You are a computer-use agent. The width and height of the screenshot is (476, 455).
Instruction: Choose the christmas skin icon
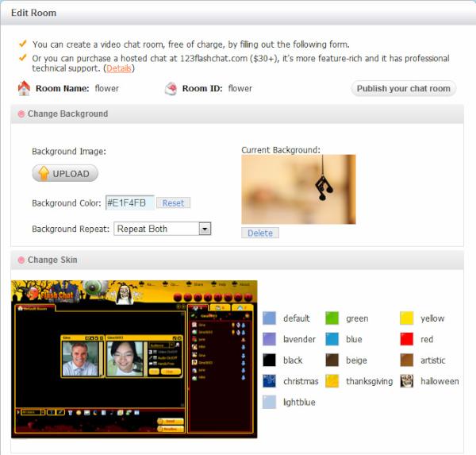[269, 381]
